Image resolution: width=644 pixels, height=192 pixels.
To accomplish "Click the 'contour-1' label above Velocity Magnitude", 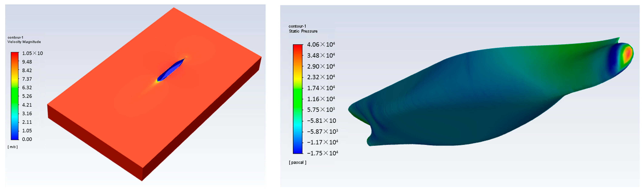I will [x=15, y=37].
